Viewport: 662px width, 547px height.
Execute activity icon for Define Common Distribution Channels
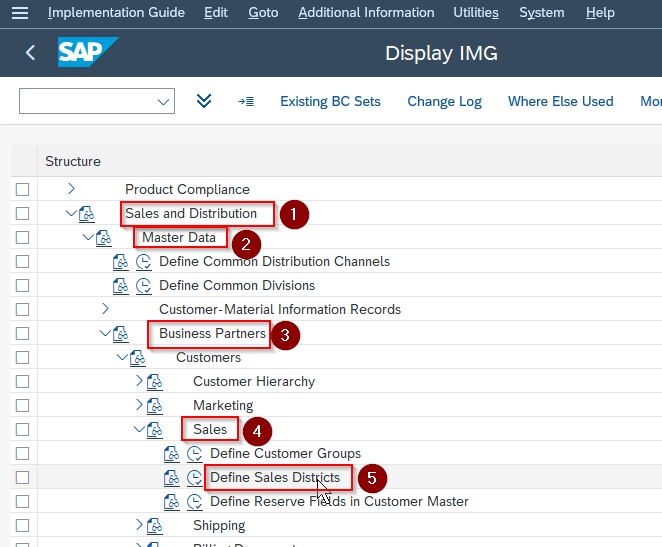point(144,262)
